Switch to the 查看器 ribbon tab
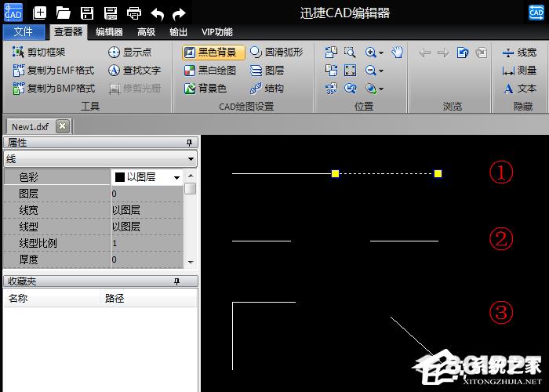 tap(68, 32)
